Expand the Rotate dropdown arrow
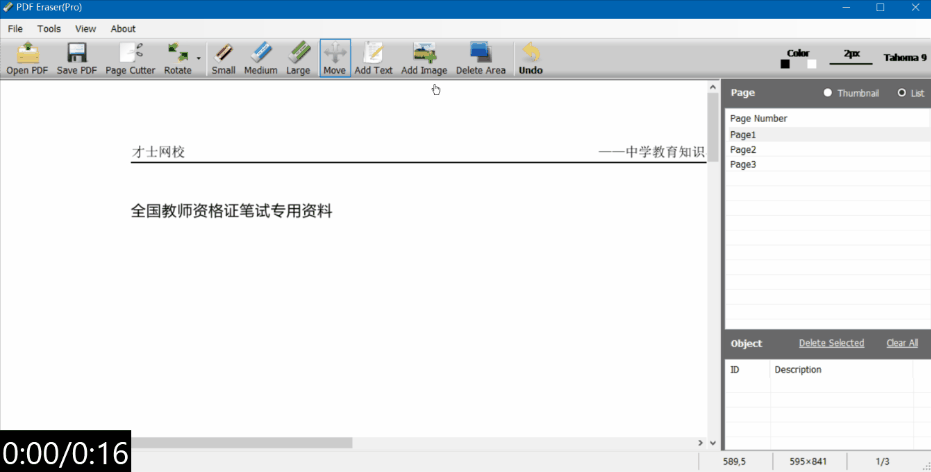Image resolution: width=931 pixels, height=472 pixels. click(198, 58)
